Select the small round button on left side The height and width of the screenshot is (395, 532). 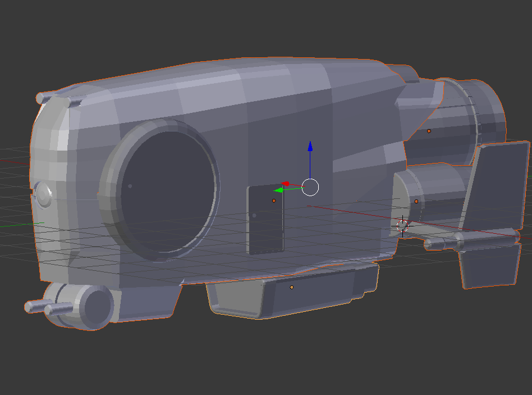point(43,194)
